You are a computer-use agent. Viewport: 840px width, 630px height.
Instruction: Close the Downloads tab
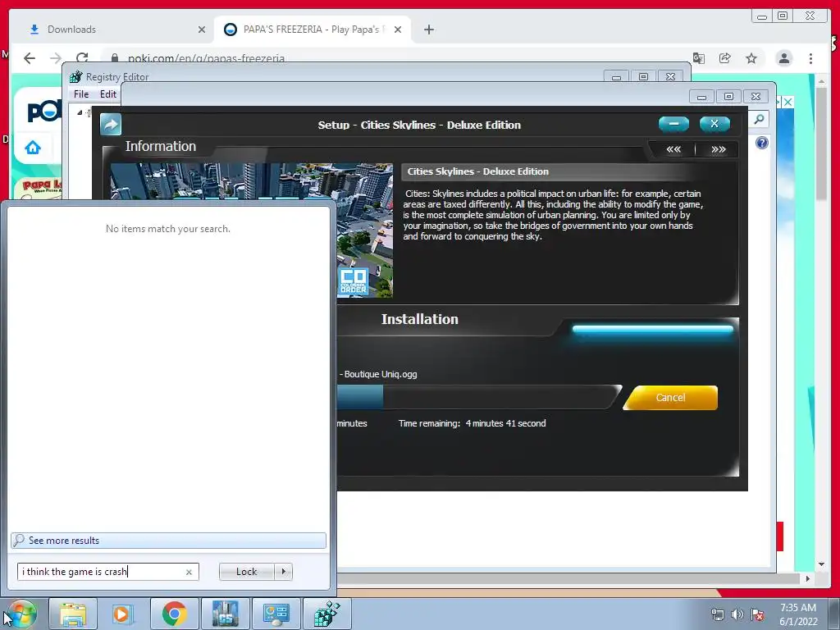(x=202, y=30)
